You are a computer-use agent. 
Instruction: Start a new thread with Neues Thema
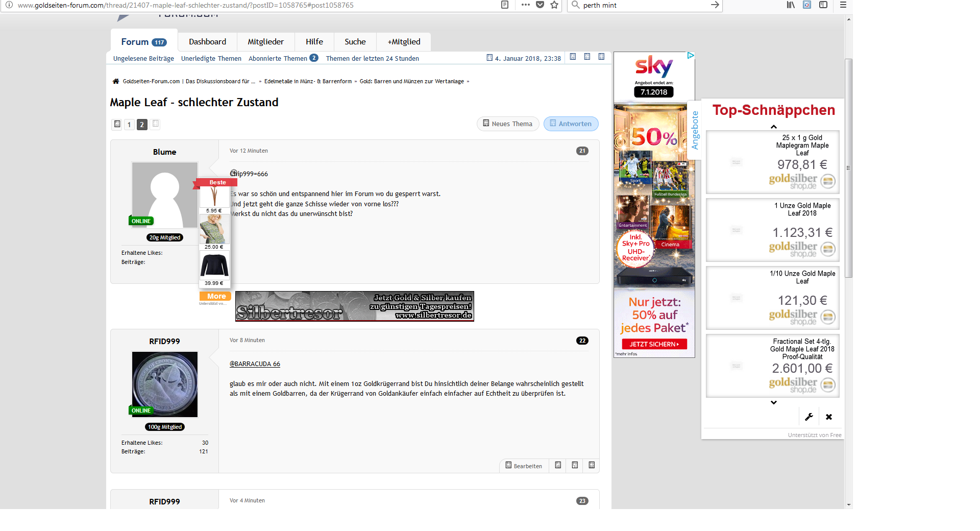508,124
